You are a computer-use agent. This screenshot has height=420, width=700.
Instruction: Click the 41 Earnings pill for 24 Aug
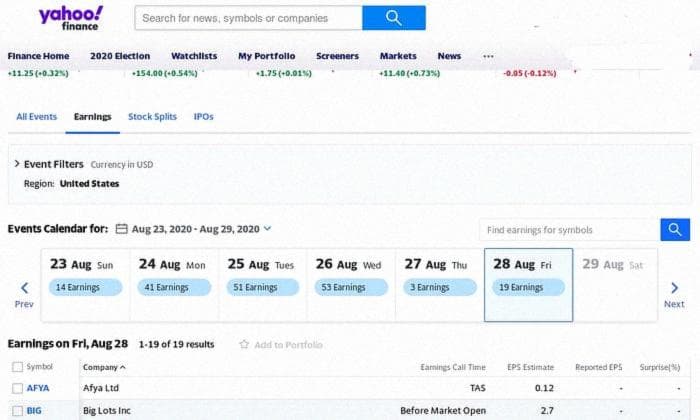[x=174, y=287]
